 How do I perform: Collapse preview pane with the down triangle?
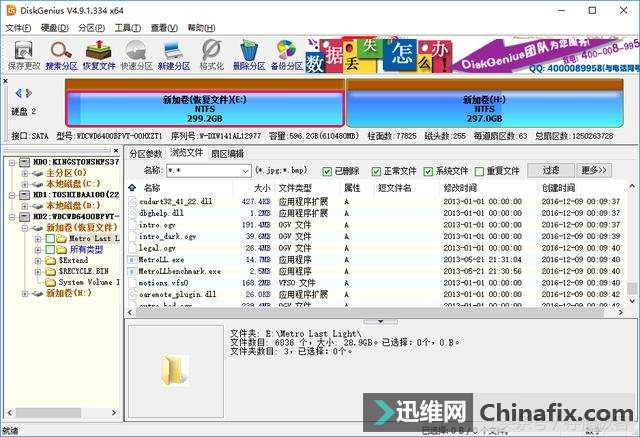pos(380,322)
